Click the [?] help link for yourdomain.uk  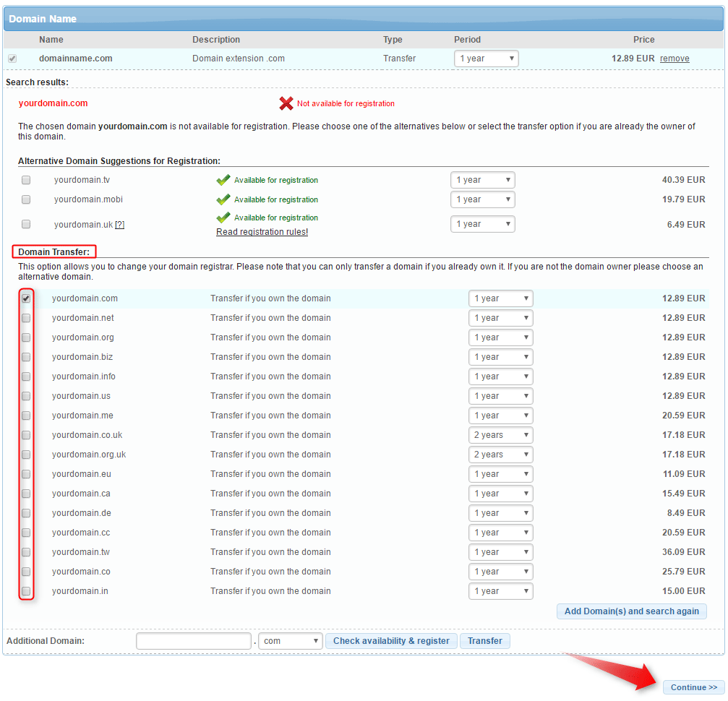(120, 225)
